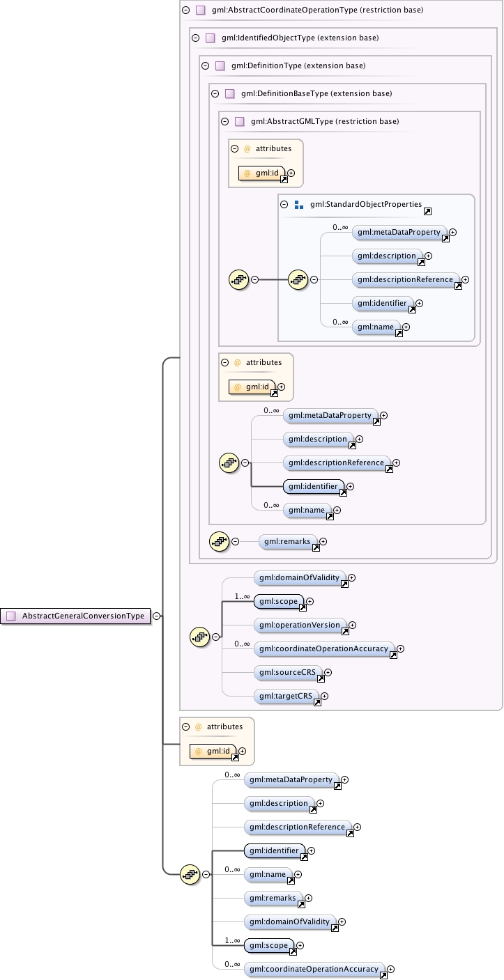Viewport: 504px width, 980px height.
Task: Follow the arrow on gml:descriptionReference in gml:StandardObjectProperties
Action: coord(458,286)
